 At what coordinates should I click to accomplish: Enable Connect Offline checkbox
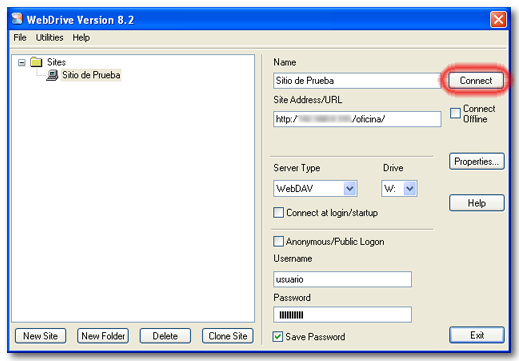click(455, 113)
